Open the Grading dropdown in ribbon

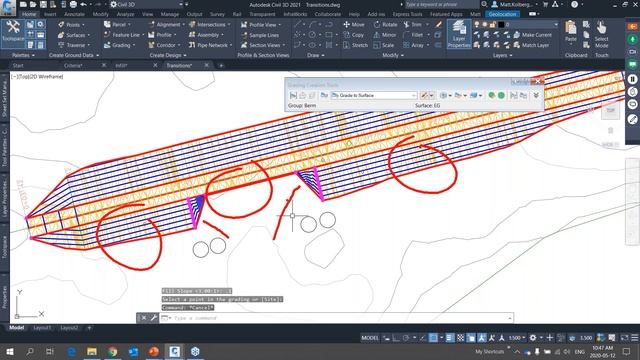120,45
